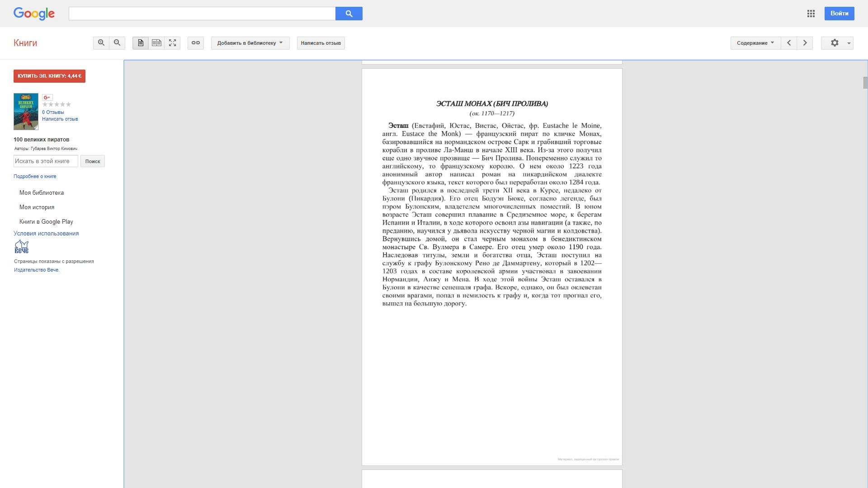The height and width of the screenshot is (488, 868).
Task: Click the link chain icon
Action: coord(196,43)
